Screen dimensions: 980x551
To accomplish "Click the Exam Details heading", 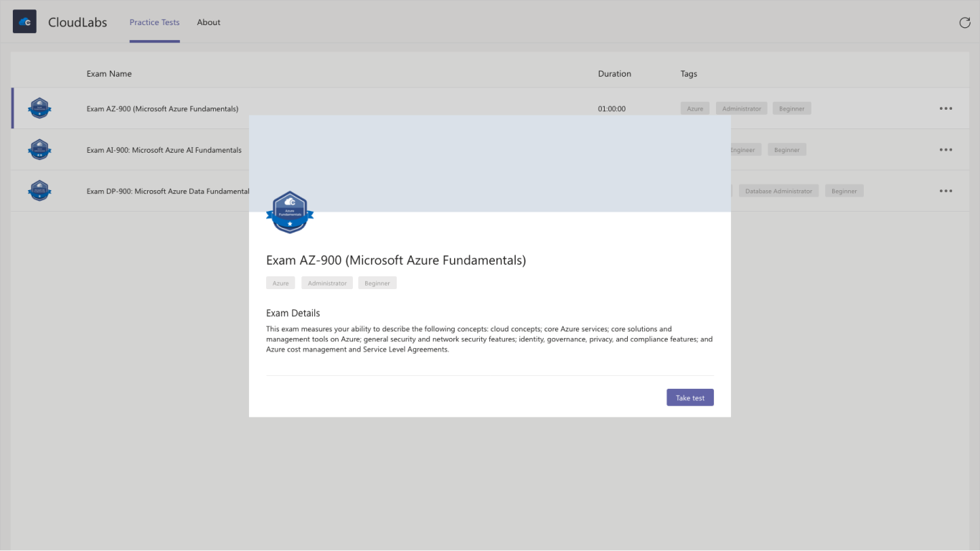I will [x=293, y=314].
